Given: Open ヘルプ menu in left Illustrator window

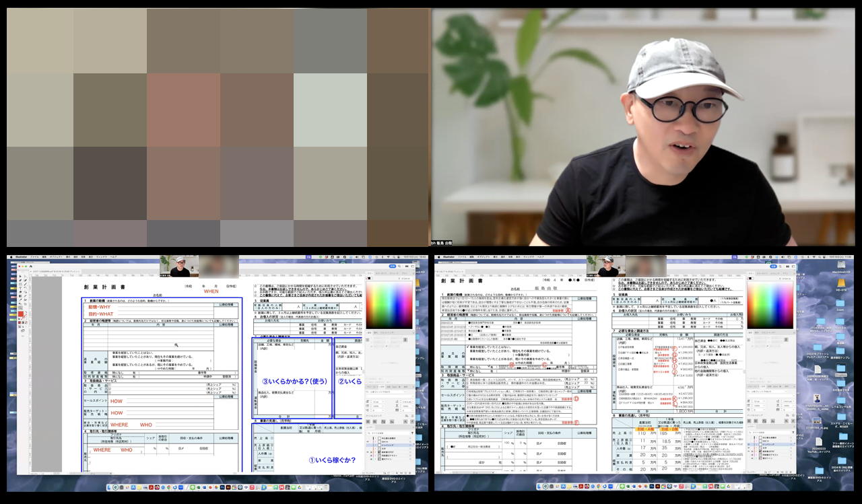Looking at the screenshot, I should pos(113,257).
